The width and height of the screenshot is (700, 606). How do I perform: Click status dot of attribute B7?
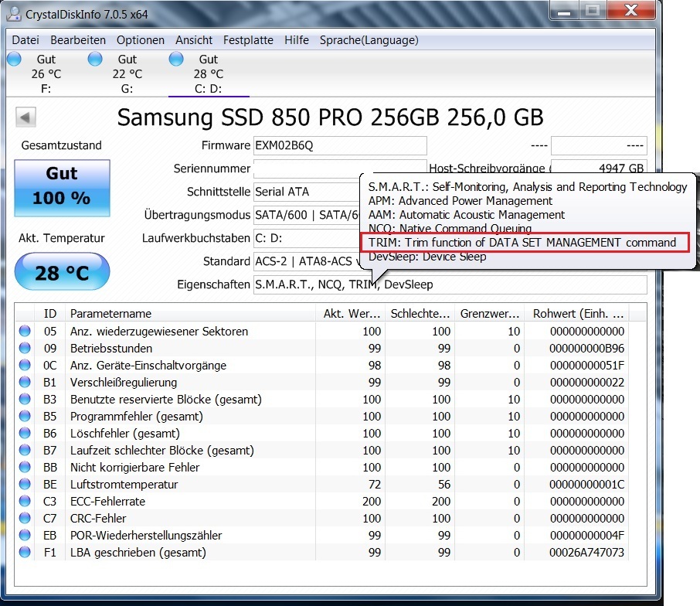25,450
